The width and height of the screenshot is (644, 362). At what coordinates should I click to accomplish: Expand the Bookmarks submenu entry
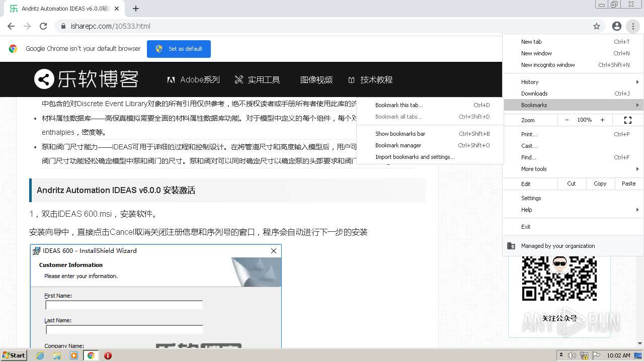[x=573, y=105]
